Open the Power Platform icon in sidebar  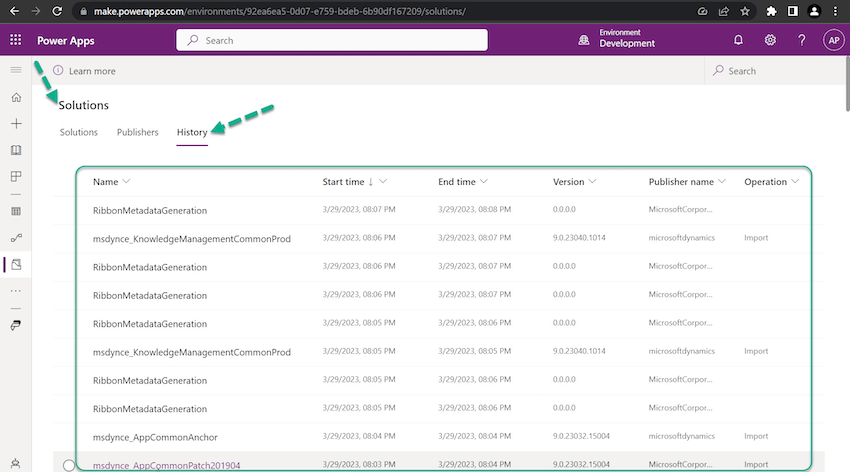pyautogui.click(x=16, y=325)
